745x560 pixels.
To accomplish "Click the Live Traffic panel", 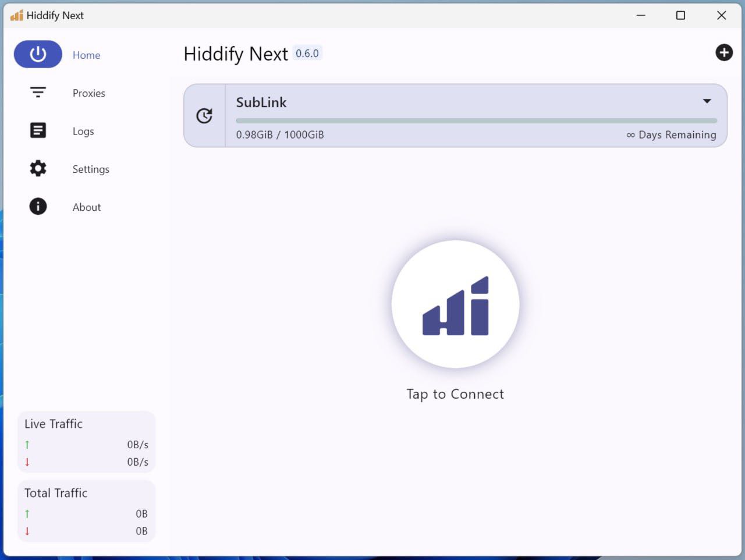I will coord(86,442).
